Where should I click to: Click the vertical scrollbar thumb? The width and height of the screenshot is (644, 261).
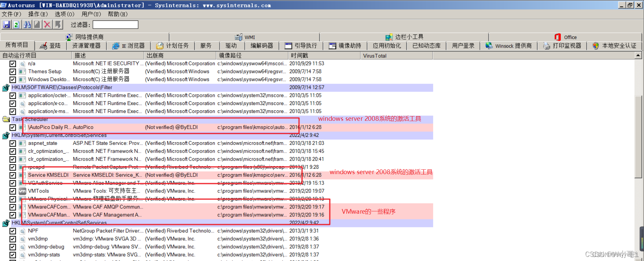pyautogui.click(x=638, y=137)
